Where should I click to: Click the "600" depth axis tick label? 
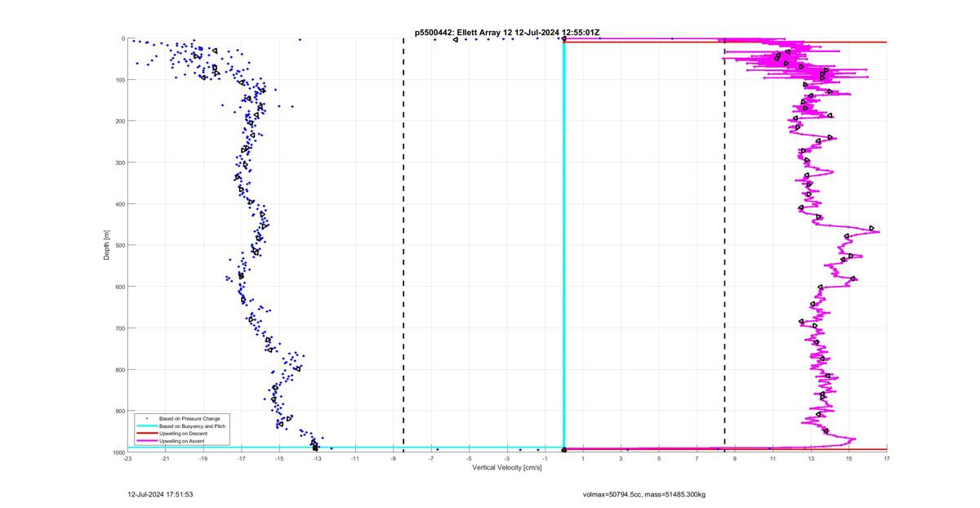[x=119, y=287]
